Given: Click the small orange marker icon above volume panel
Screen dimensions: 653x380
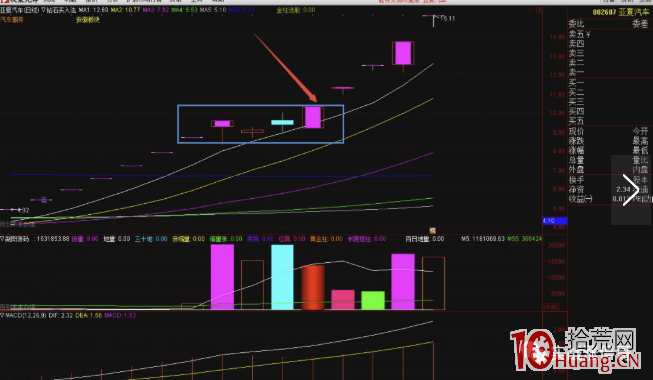Looking at the screenshot, I should pyautogui.click(x=433, y=230).
